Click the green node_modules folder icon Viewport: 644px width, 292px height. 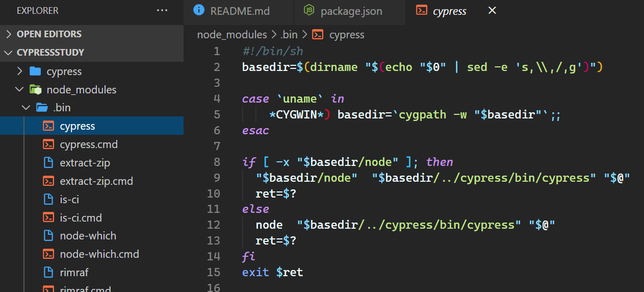coord(35,89)
